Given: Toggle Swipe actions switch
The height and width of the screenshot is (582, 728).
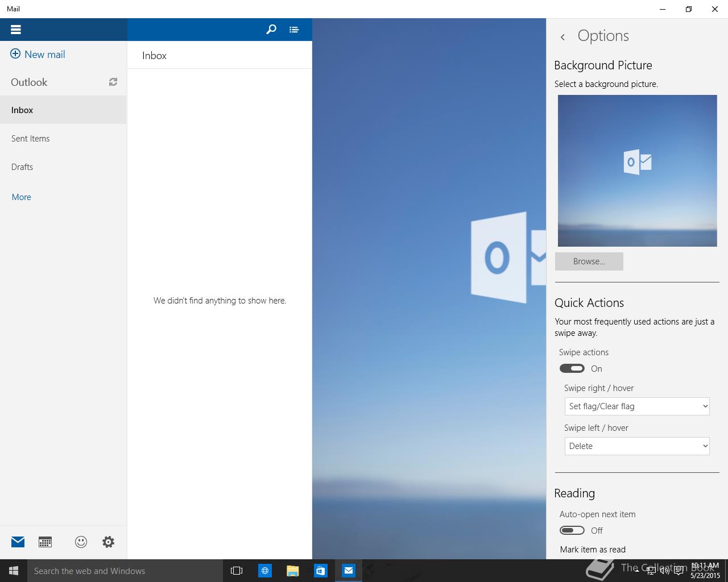Looking at the screenshot, I should click(x=572, y=368).
